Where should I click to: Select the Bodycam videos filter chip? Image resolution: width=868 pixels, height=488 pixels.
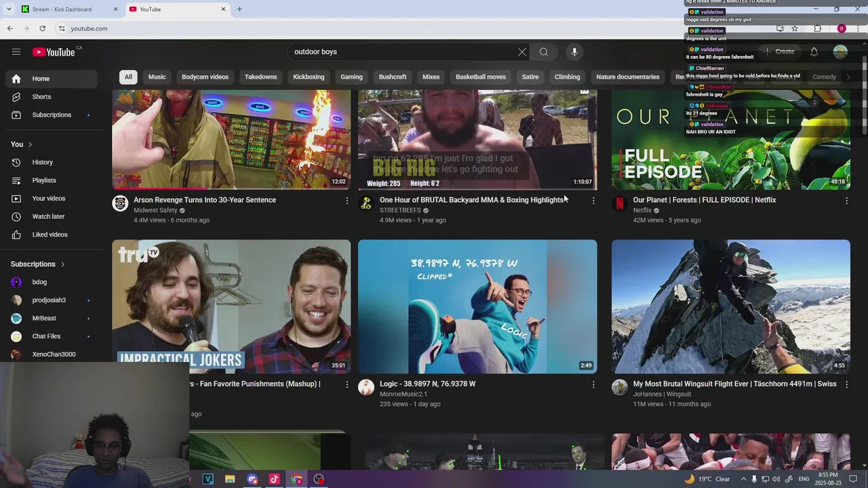tap(205, 77)
